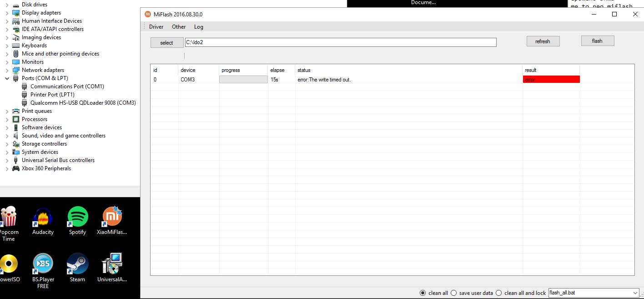Click the Monitors icon in Device Manager
The height and width of the screenshot is (299, 644).
[x=16, y=62]
